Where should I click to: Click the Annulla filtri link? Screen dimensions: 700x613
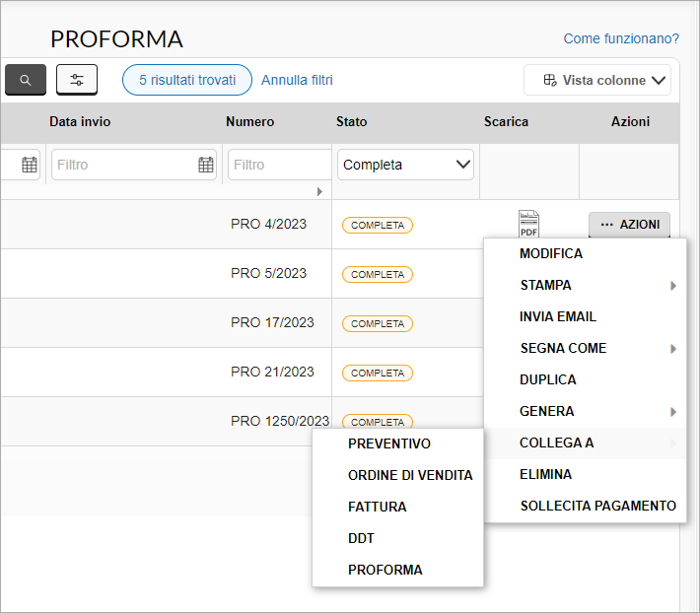tap(297, 80)
